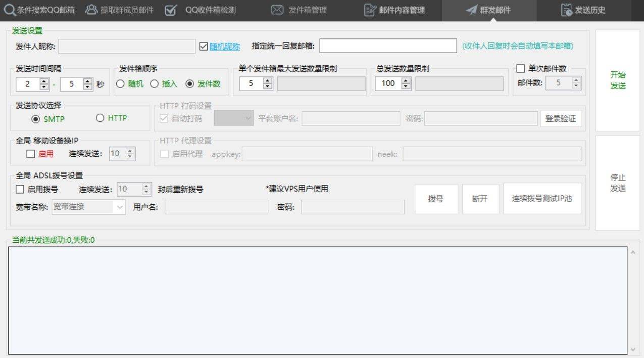Enable the 启用拨号 checkbox
Image resolution: width=644 pixels, height=358 pixels.
click(x=20, y=190)
